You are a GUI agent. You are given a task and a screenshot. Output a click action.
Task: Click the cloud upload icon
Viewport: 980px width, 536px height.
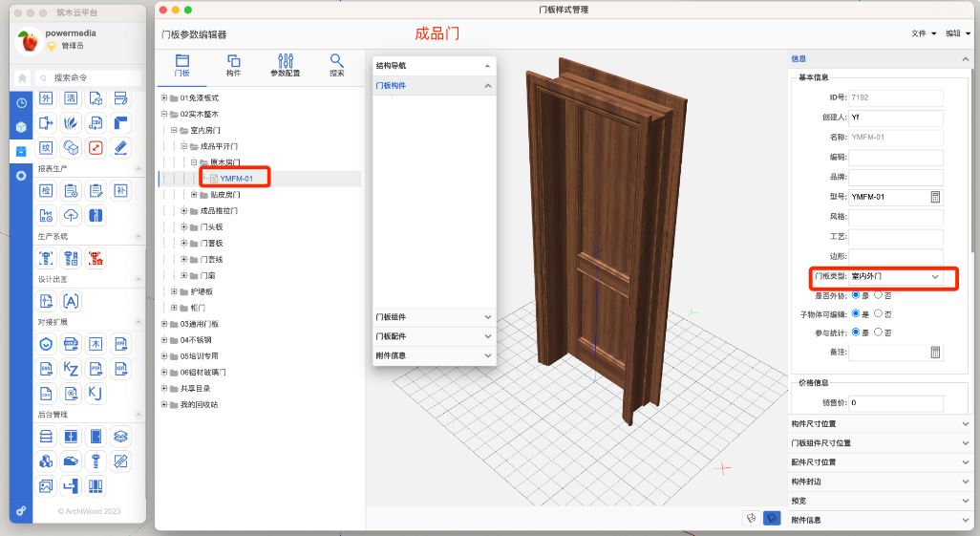coord(71,215)
